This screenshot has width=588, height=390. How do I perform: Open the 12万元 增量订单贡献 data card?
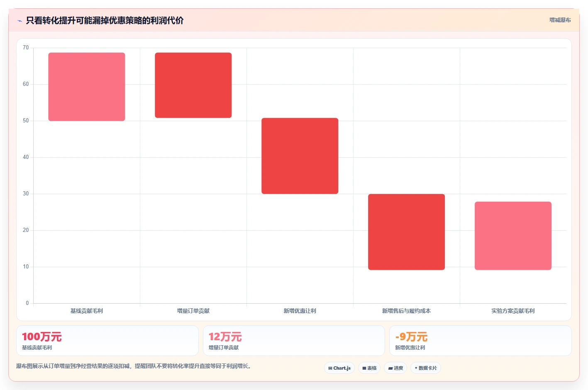294,341
